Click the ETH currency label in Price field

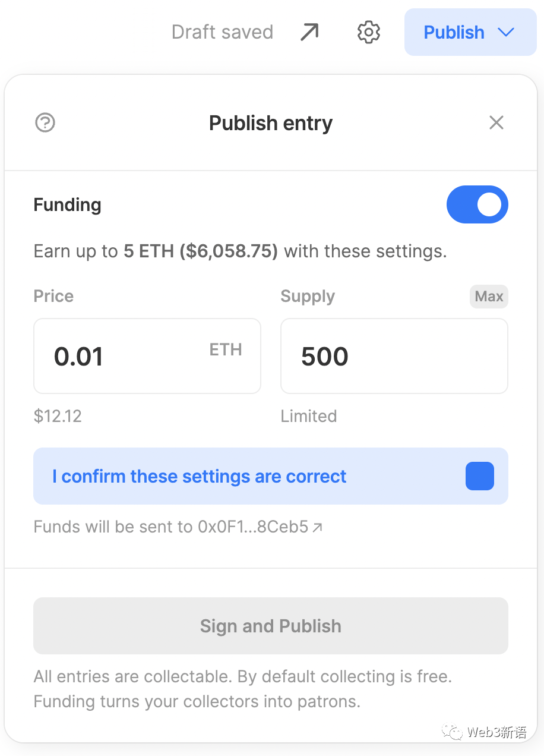click(x=226, y=349)
